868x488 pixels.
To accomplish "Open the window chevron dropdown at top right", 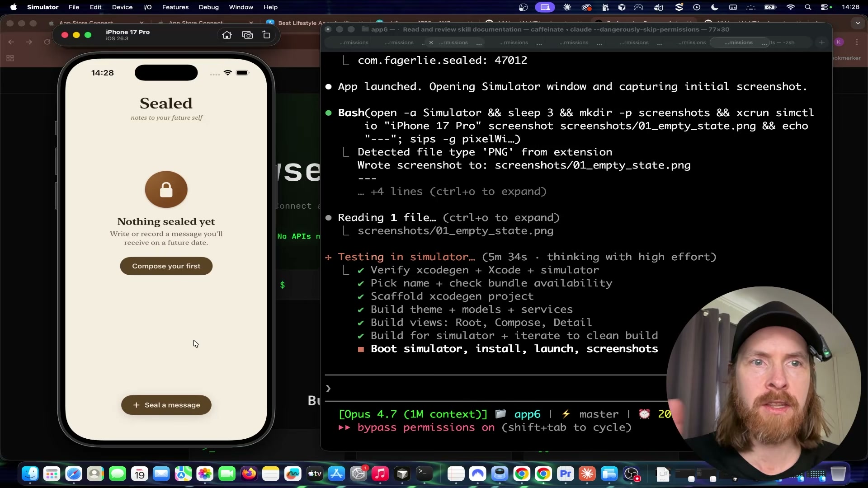I will coord(858,23).
